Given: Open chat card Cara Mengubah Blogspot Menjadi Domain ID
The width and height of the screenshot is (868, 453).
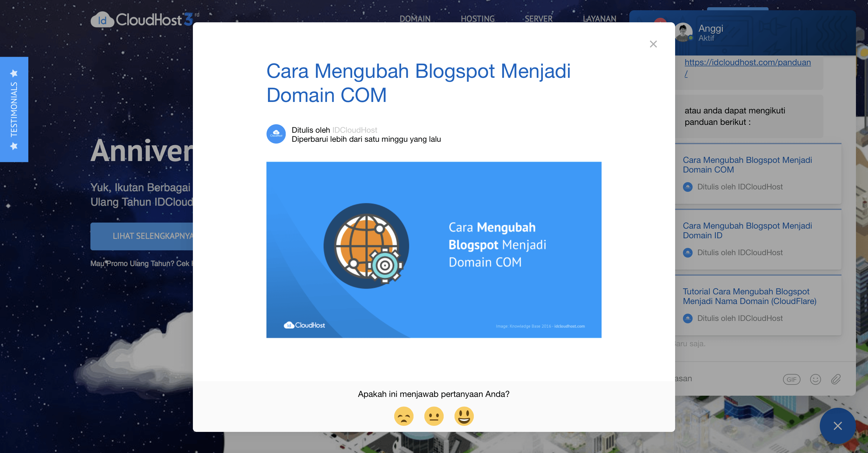Looking at the screenshot, I should [x=758, y=239].
